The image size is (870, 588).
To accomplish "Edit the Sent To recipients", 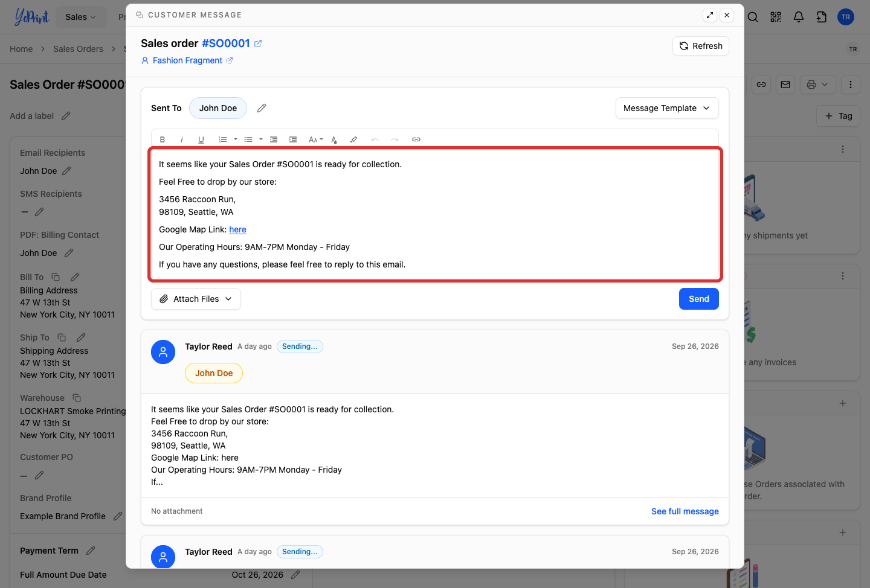I will (x=262, y=108).
